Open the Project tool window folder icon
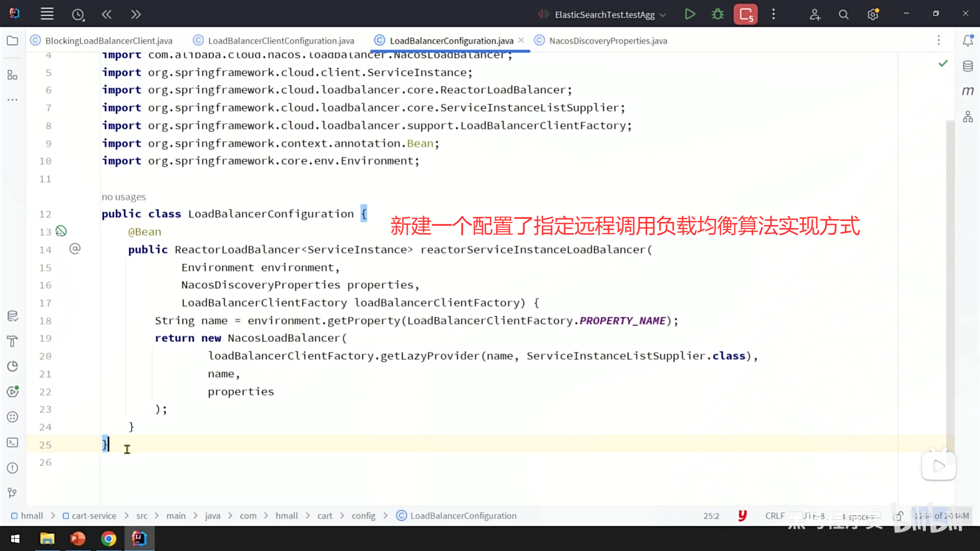This screenshot has height=551, width=980. click(x=12, y=41)
